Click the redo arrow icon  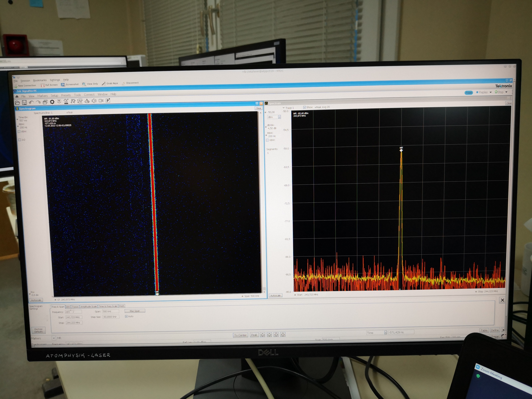38,102
